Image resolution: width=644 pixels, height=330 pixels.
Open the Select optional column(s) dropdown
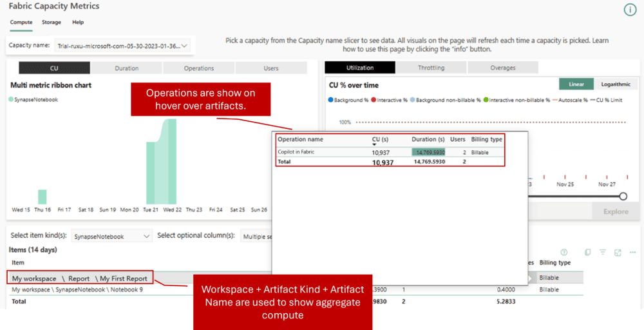click(256, 237)
